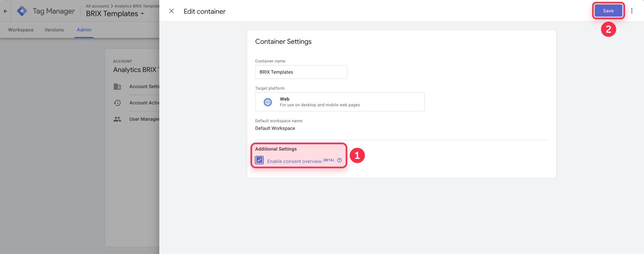The height and width of the screenshot is (254, 644).
Task: Open the BRIX Templates container dropdown
Action: coord(115,14)
